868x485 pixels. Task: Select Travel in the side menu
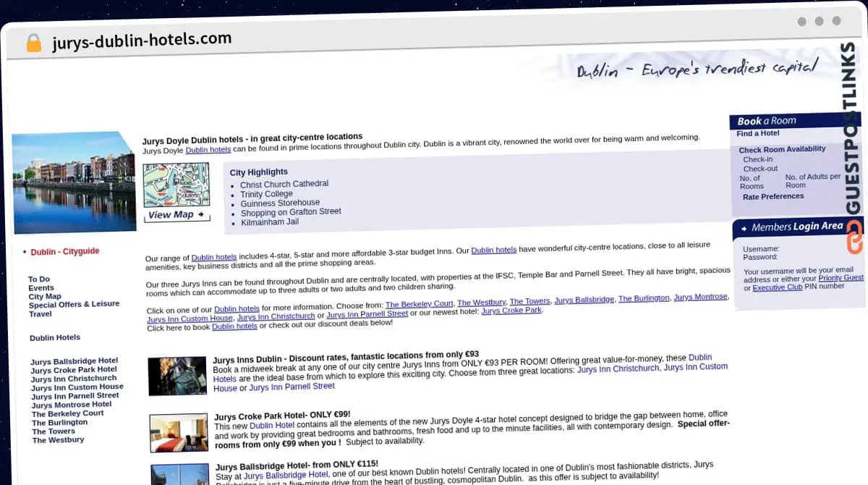41,313
